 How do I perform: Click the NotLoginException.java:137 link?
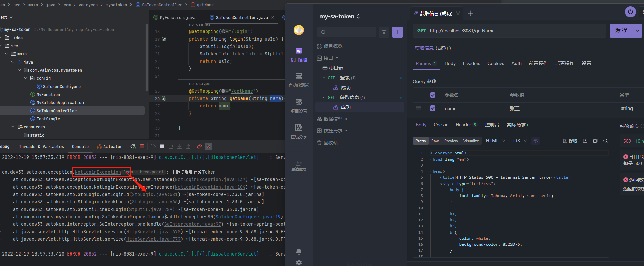[210, 180]
